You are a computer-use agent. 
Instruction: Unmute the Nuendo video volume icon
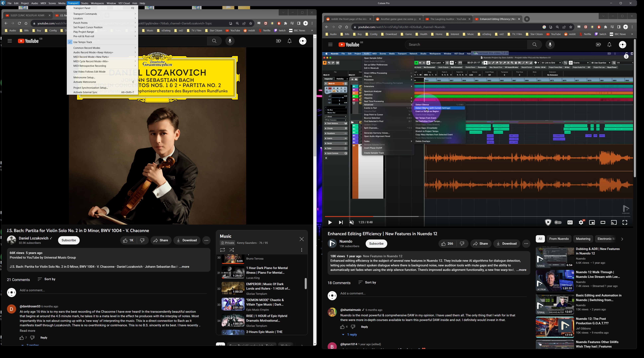point(352,223)
